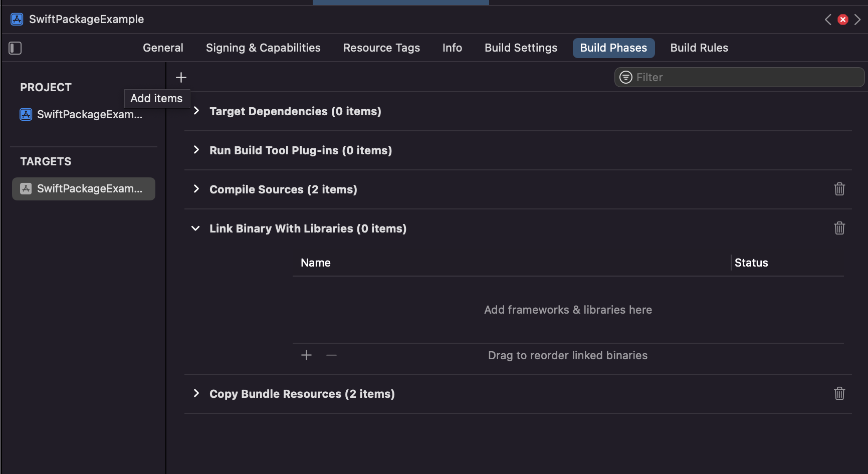
Task: Delete the Copy Bundle Resources phase
Action: coord(839,393)
